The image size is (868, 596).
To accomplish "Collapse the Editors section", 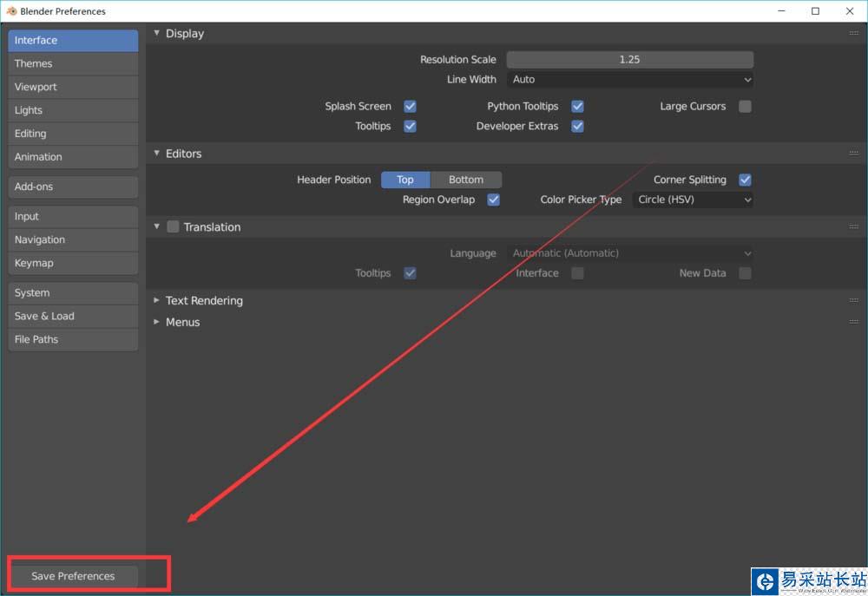I will (x=156, y=154).
